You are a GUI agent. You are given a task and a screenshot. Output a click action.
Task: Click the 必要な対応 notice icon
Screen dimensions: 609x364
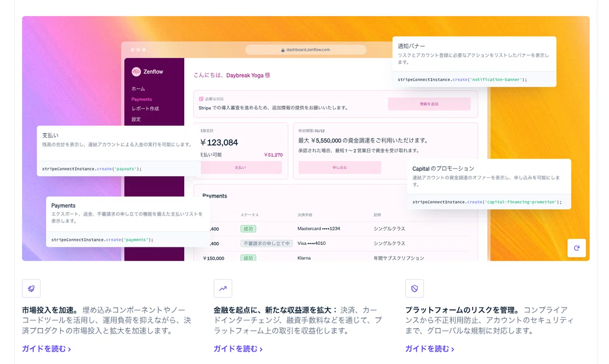click(x=201, y=99)
